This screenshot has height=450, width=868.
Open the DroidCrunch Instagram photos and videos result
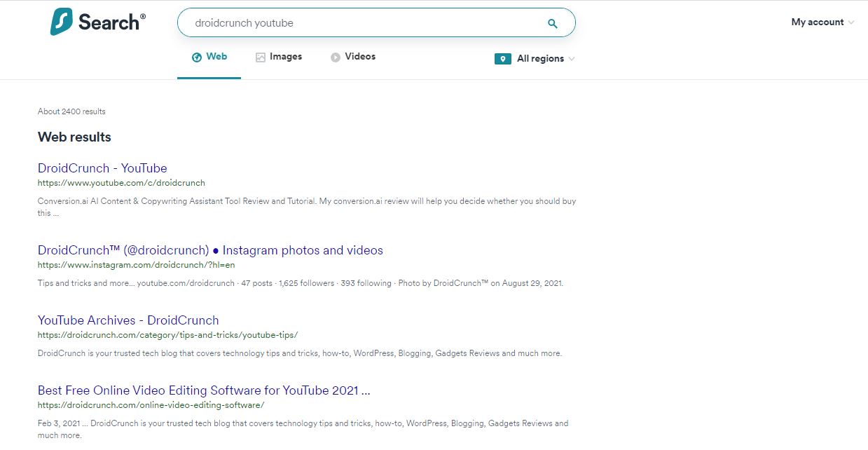tap(210, 250)
